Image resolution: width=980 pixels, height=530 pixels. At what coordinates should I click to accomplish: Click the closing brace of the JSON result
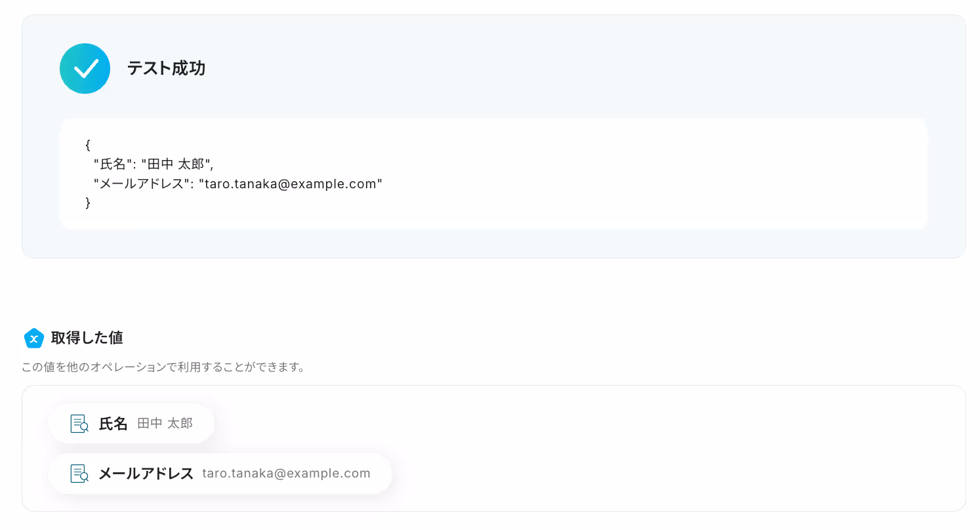click(88, 203)
